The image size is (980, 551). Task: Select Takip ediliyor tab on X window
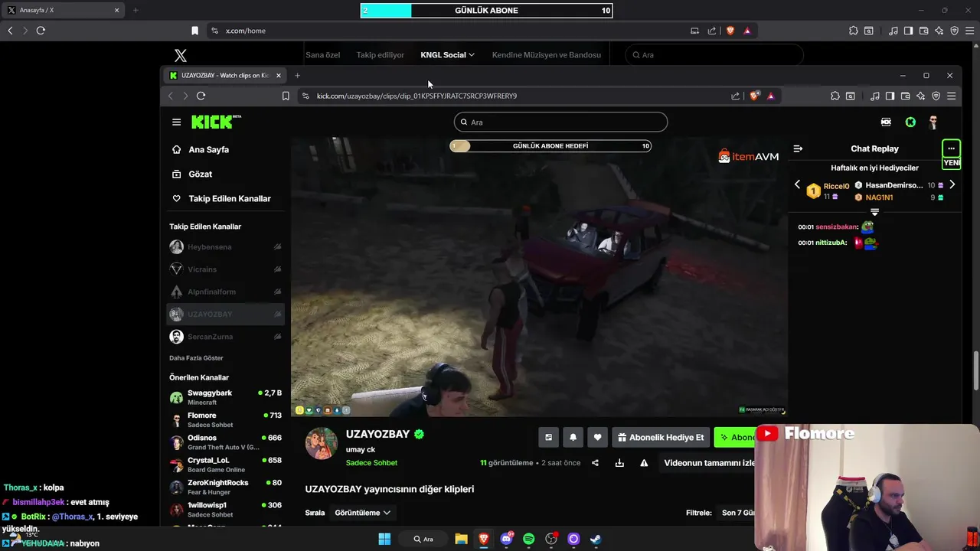point(380,55)
